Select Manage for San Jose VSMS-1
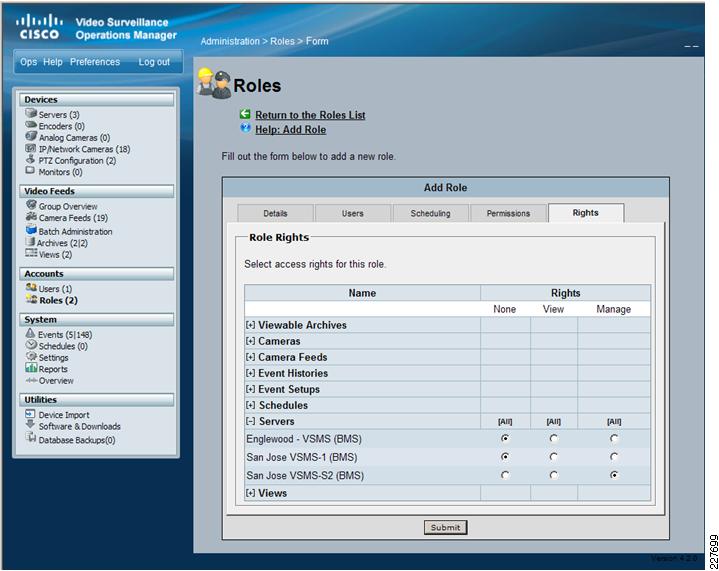719x571 pixels. pos(614,457)
